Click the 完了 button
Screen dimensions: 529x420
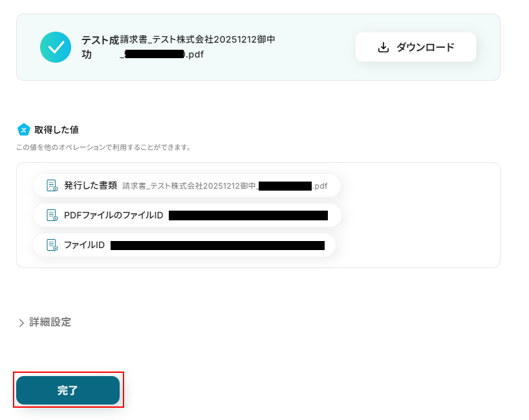(x=68, y=390)
